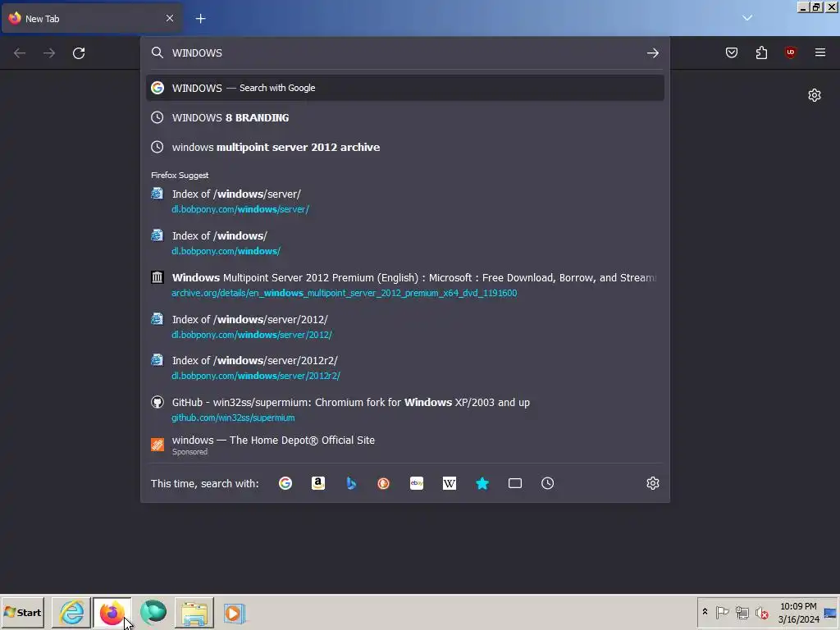Open the Extensions puzzle icon
Screen dimensions: 840x630
(761, 52)
